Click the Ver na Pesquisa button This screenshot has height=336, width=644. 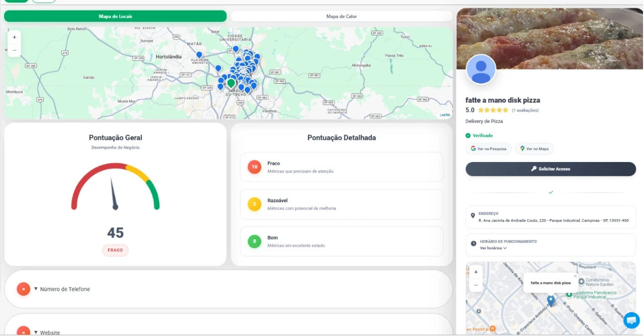(488, 149)
